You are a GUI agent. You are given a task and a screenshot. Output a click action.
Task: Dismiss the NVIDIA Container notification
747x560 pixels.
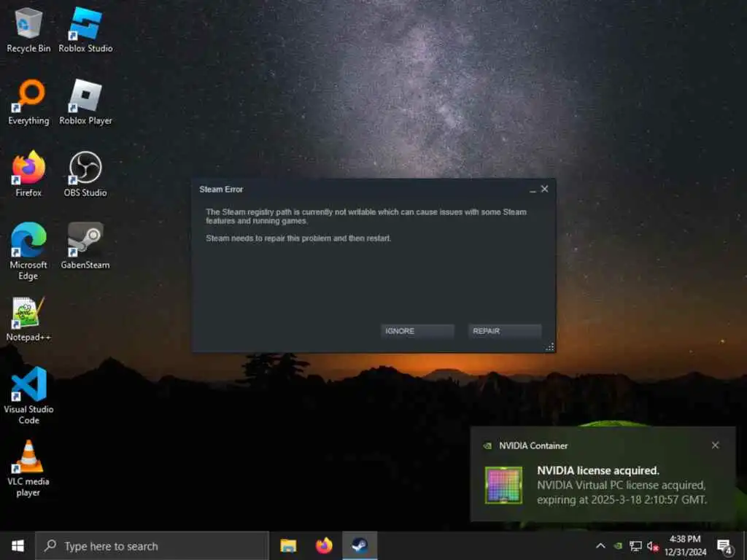pyautogui.click(x=715, y=446)
